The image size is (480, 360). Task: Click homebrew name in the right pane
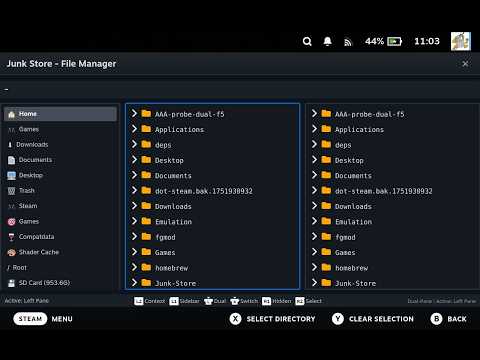point(351,268)
